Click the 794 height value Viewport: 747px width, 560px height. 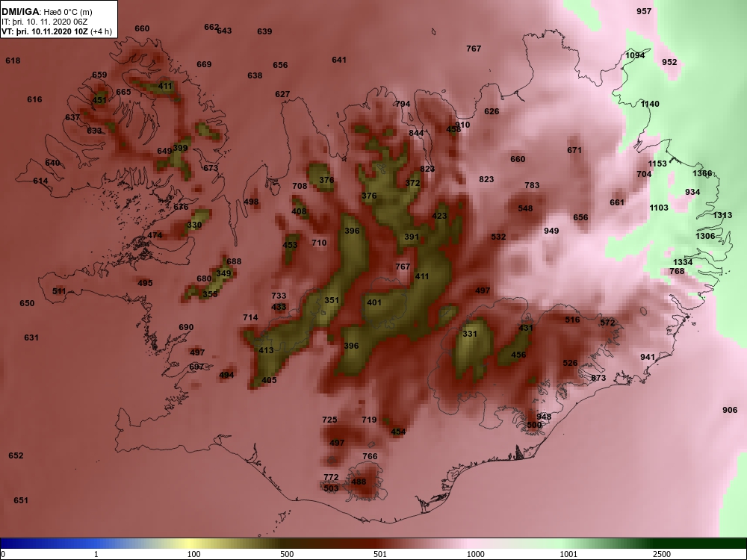point(403,104)
